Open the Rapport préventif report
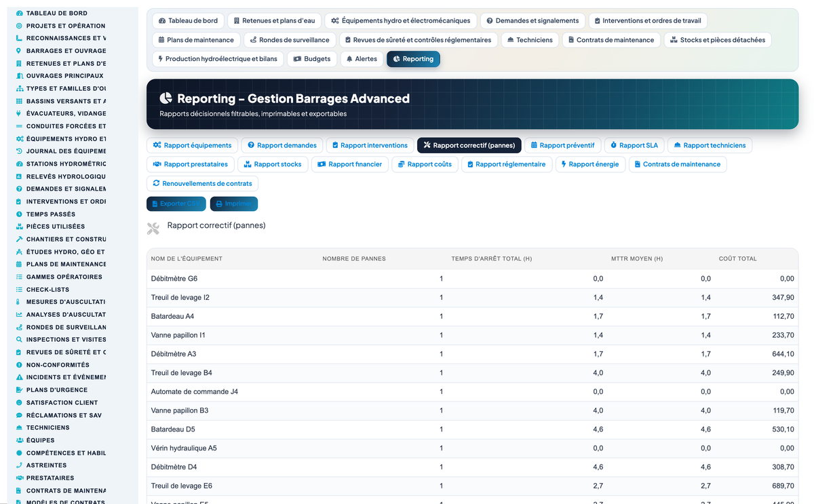This screenshot has width=814, height=504. tap(562, 145)
